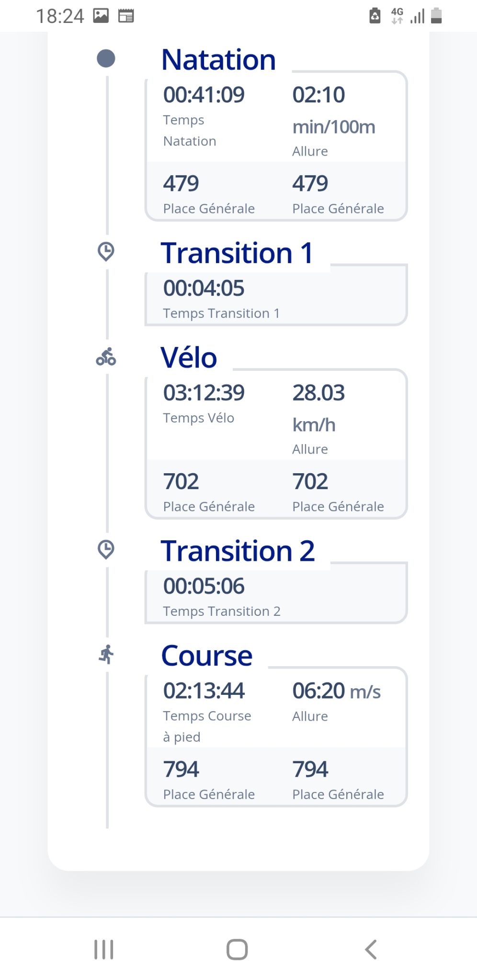
Task: Tap the Transition 2 time 00:05:06
Action: (204, 586)
